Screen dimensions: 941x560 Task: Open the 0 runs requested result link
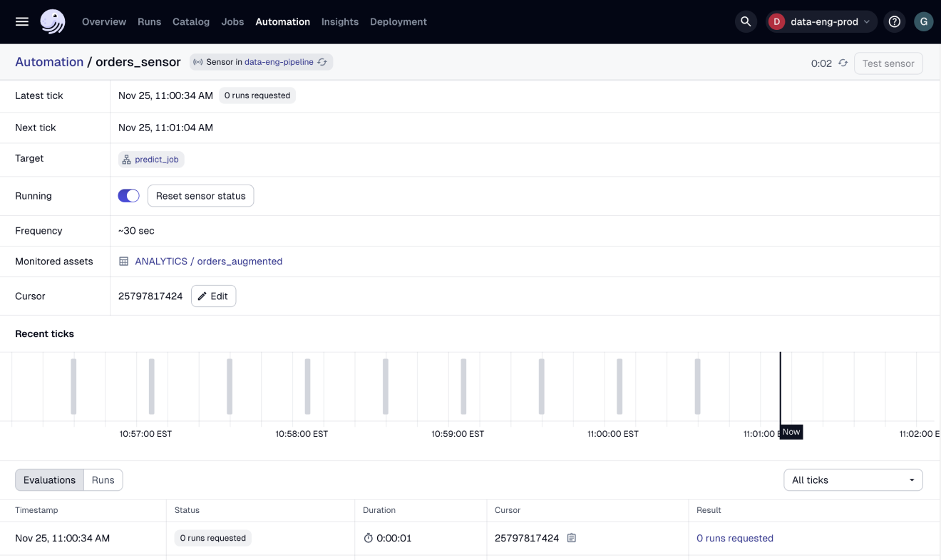coord(735,538)
